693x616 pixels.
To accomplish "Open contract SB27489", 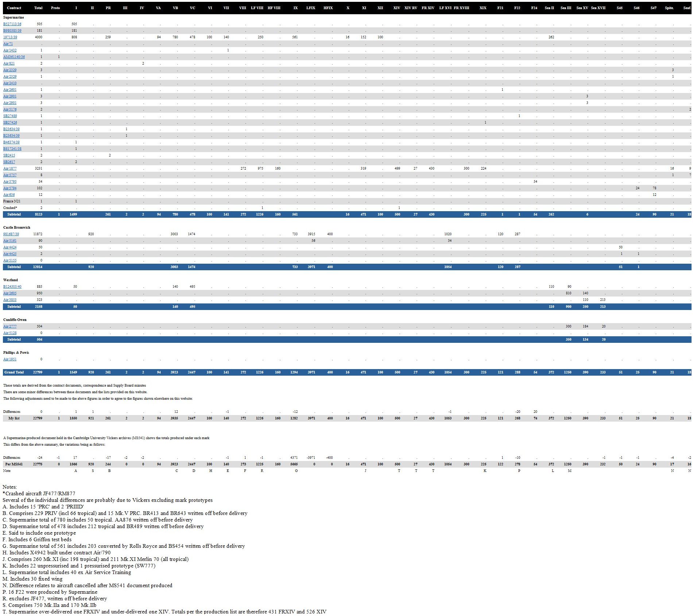I will 10,116.
